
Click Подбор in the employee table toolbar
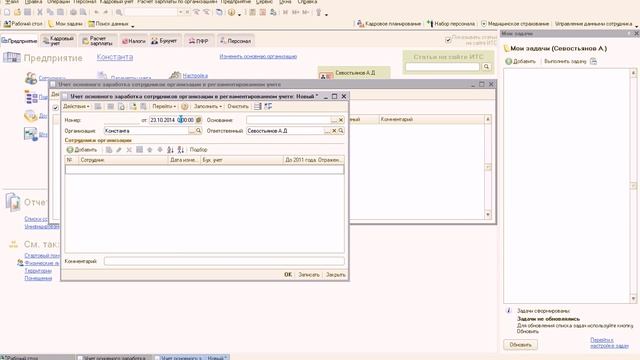tap(198, 150)
